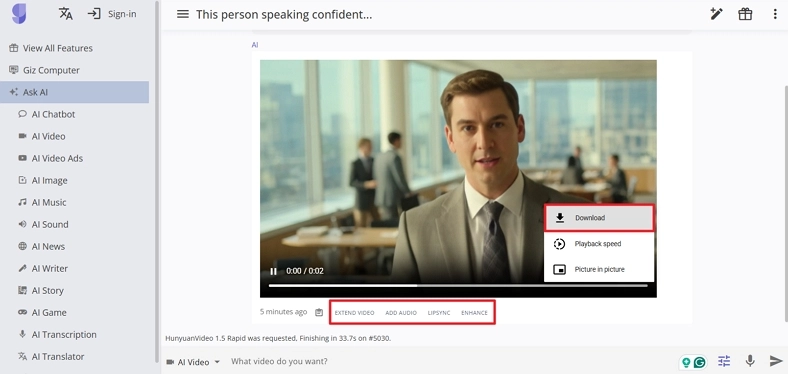Click the Sign-in link
The height and width of the screenshot is (374, 788).
click(112, 14)
